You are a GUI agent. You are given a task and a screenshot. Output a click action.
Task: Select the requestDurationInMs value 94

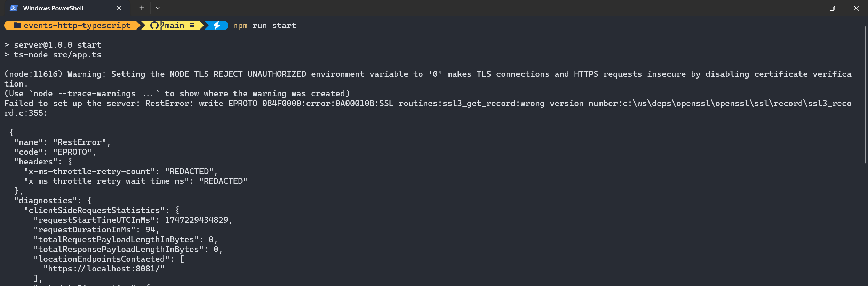pos(150,229)
